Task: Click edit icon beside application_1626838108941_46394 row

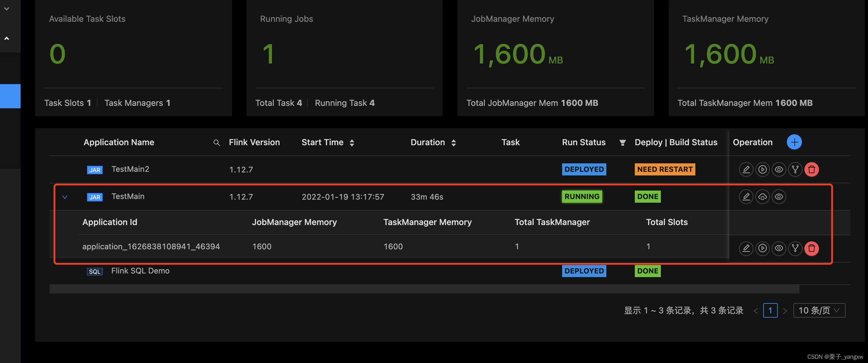Action: [x=746, y=248]
